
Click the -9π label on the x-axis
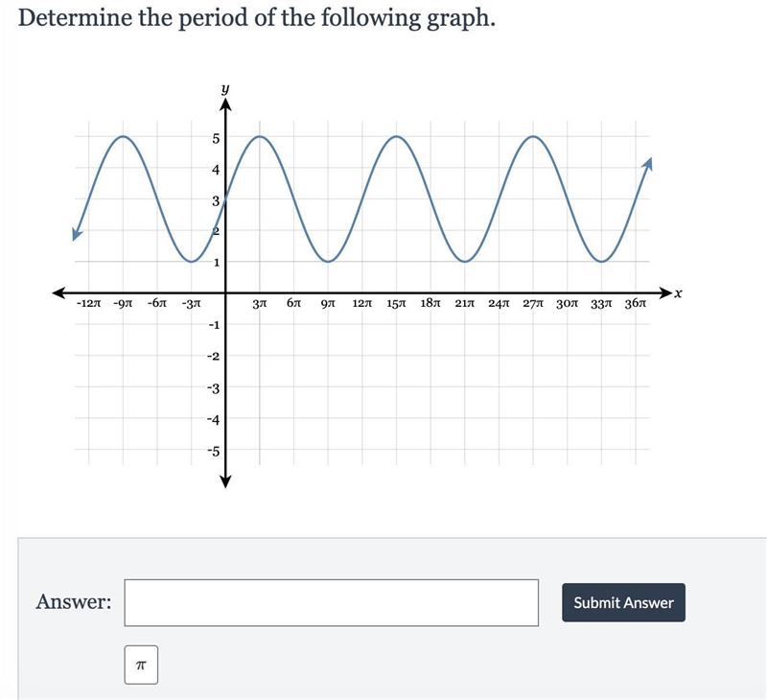pyautogui.click(x=123, y=304)
